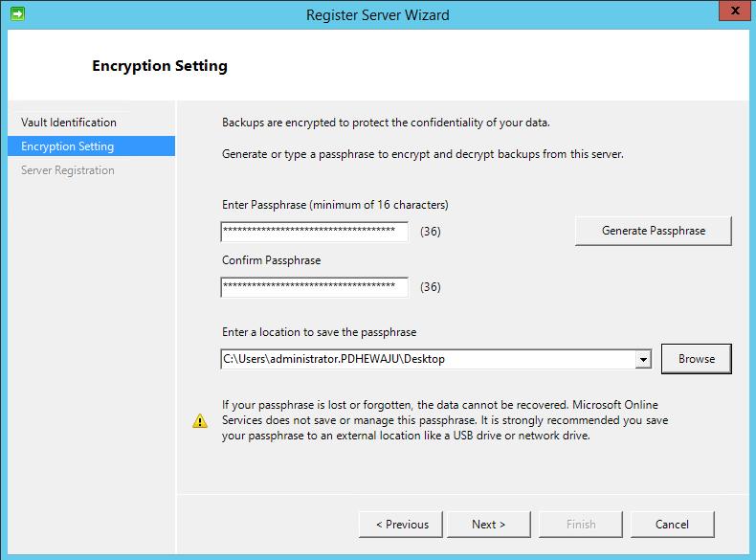Cancel the registration wizard
Screen dimensions: 756x560
[672, 524]
